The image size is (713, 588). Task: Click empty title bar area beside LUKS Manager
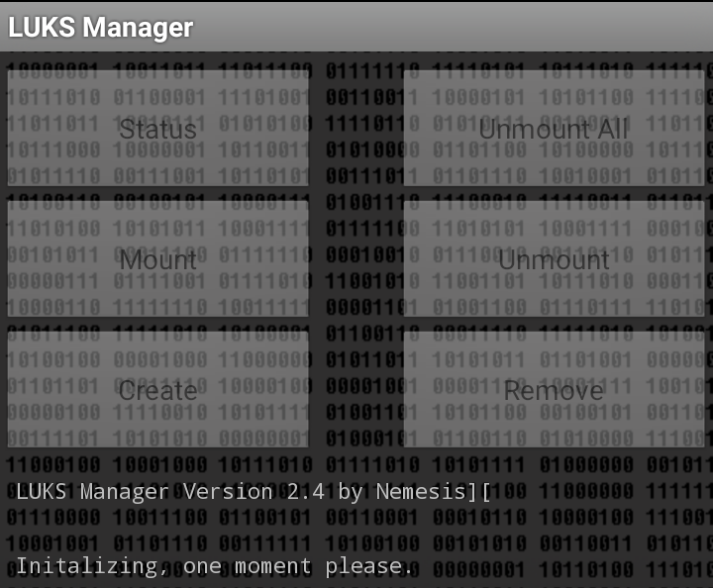click(451, 27)
